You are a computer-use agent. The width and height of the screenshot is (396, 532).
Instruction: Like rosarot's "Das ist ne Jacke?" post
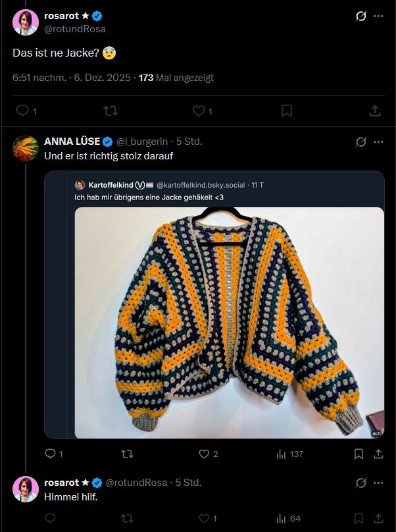(x=198, y=111)
